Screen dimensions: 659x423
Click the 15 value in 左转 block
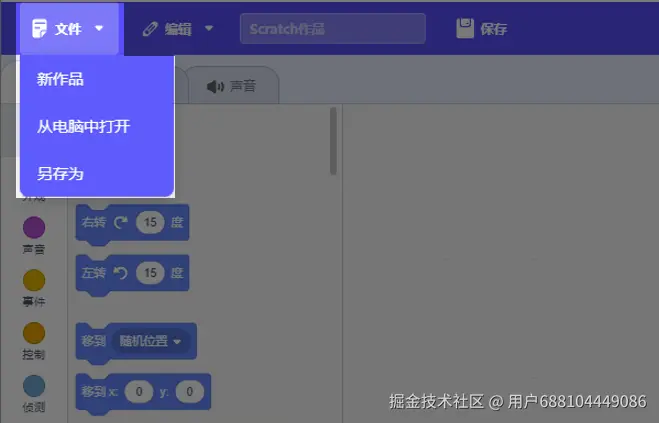click(150, 273)
